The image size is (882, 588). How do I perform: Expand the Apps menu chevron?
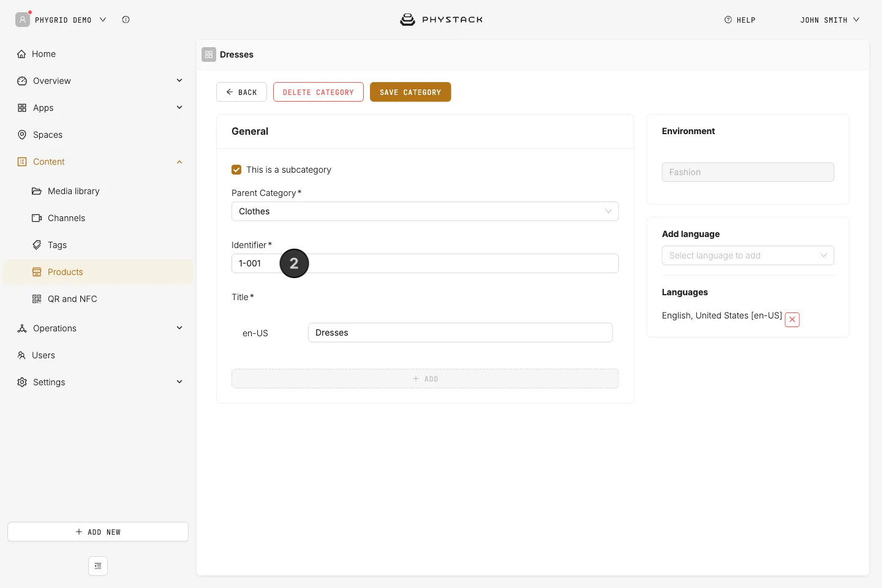click(179, 108)
